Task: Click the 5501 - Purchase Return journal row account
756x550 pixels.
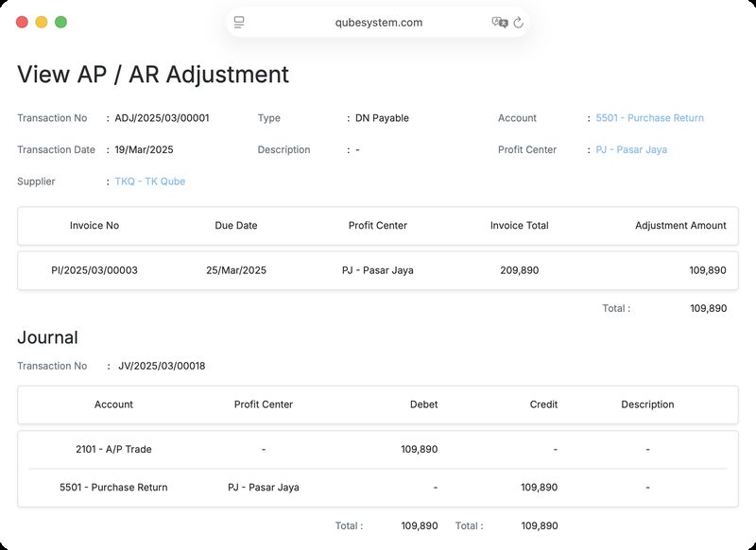Action: (x=113, y=488)
